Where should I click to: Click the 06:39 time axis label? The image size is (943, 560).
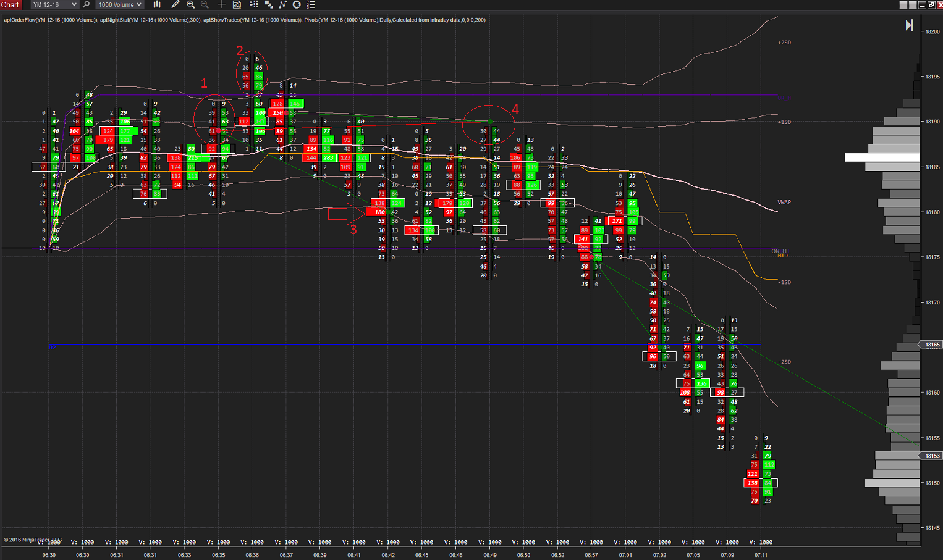pyautogui.click(x=319, y=555)
